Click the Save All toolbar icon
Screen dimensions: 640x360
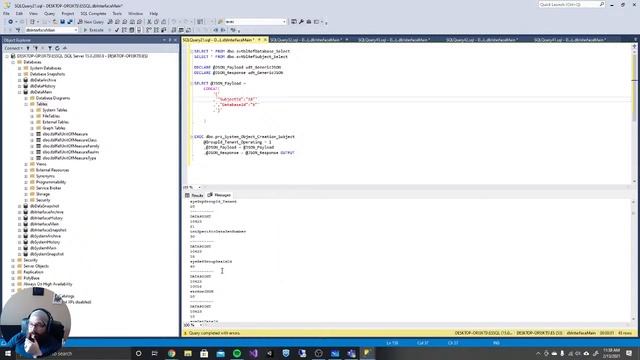tap(70, 22)
